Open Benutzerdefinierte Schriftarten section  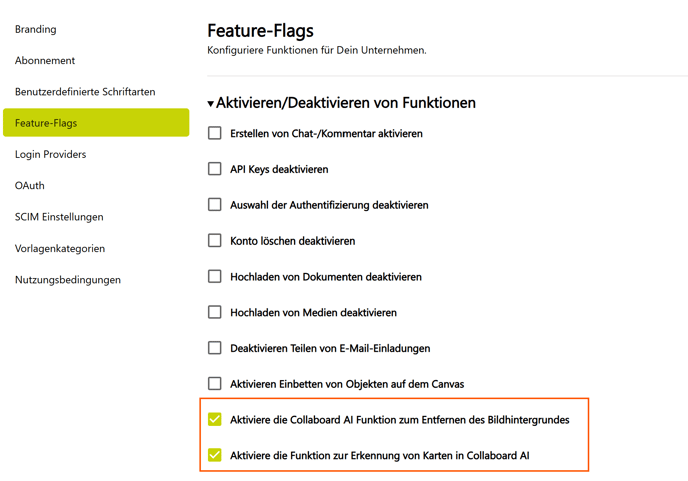85,92
